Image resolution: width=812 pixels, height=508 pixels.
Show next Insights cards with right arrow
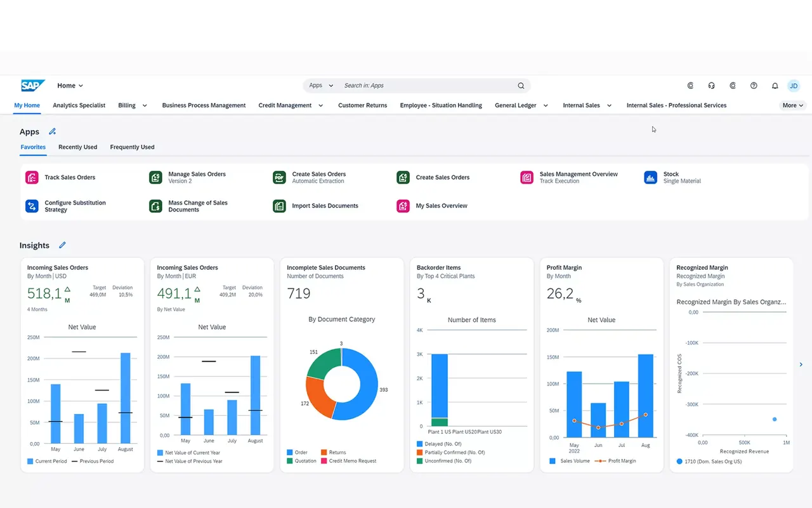801,364
